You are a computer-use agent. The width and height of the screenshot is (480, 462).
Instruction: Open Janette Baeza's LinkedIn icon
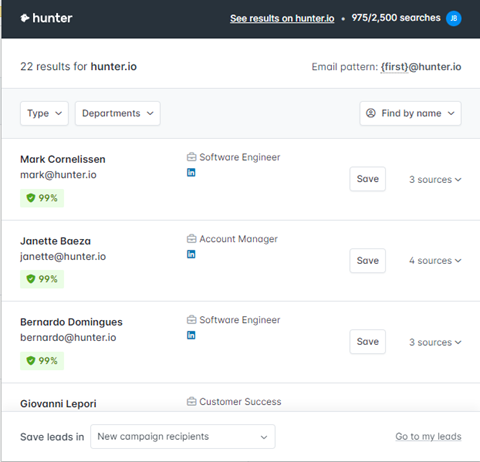click(191, 254)
